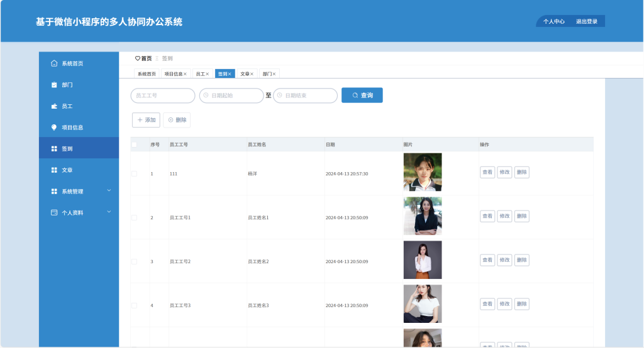Viewport: 644px width, 348px height.
Task: Open the 日期起始 date picker
Action: point(231,95)
